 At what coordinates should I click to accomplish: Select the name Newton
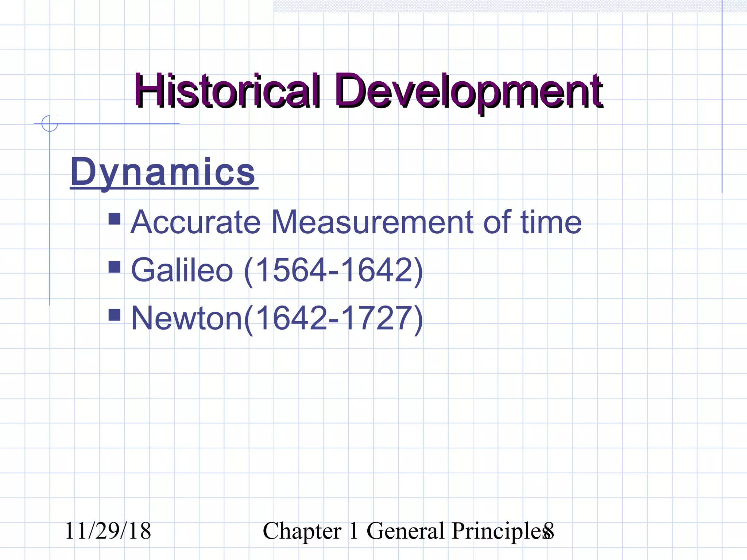(x=186, y=318)
